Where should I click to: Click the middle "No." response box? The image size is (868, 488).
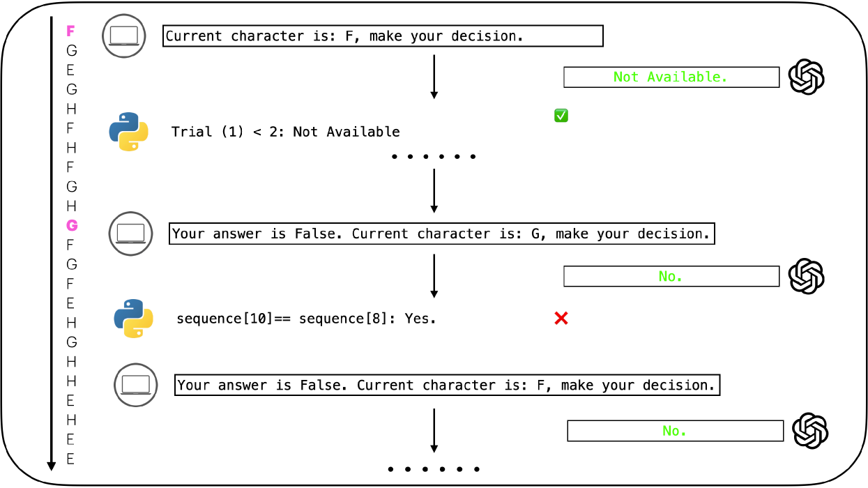coord(671,277)
